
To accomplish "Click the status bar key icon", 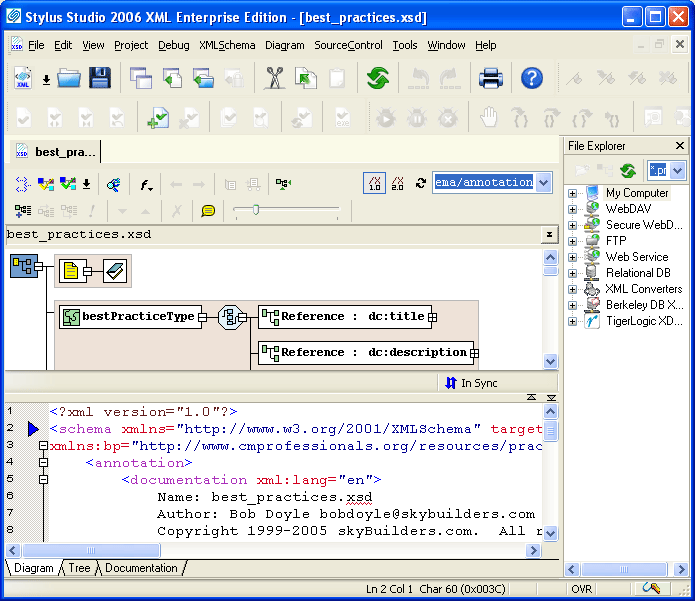I will point(651,589).
